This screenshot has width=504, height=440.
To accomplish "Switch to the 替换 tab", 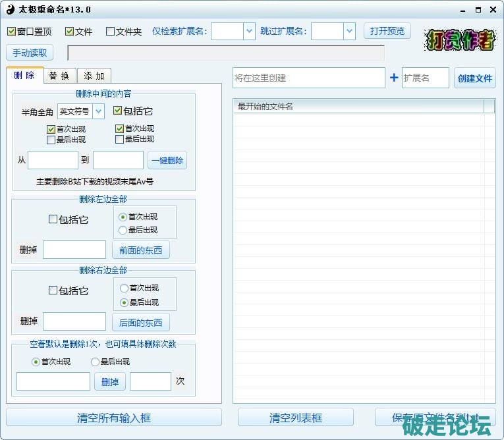I will (x=60, y=76).
